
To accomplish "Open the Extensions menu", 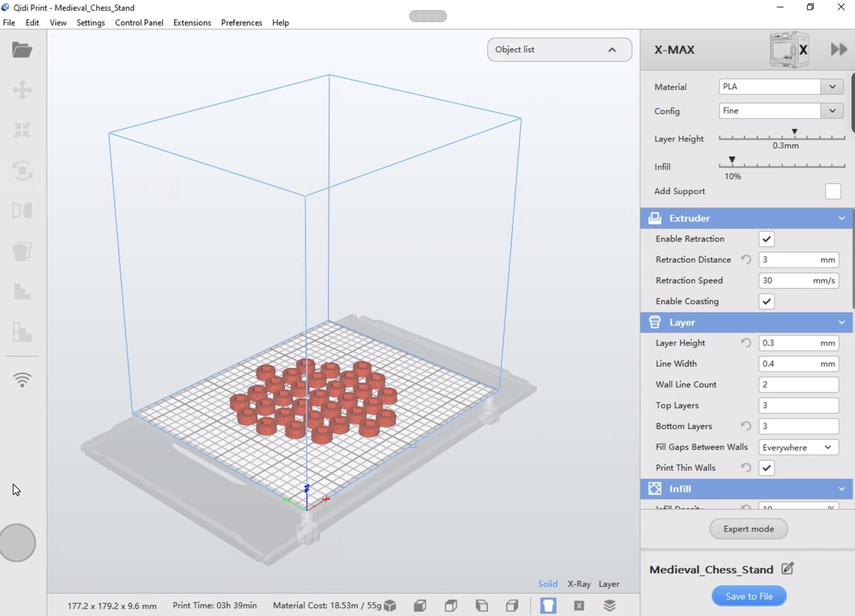I will pyautogui.click(x=192, y=22).
